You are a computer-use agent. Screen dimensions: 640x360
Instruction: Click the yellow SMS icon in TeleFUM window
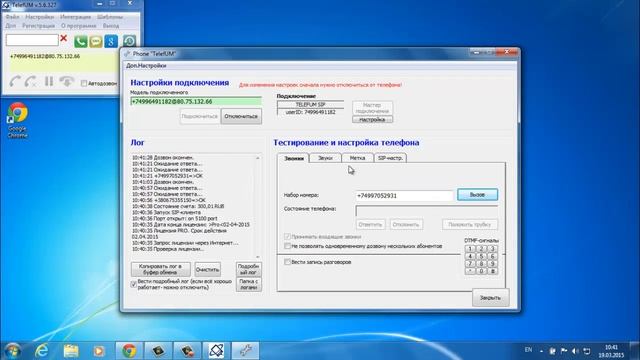click(x=96, y=41)
